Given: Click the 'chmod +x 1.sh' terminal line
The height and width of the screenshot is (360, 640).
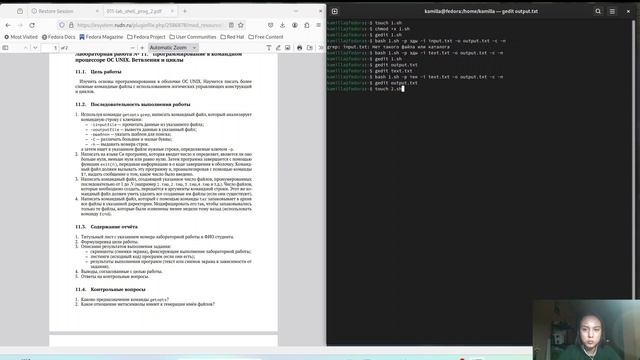Looking at the screenshot, I should [x=368, y=29].
